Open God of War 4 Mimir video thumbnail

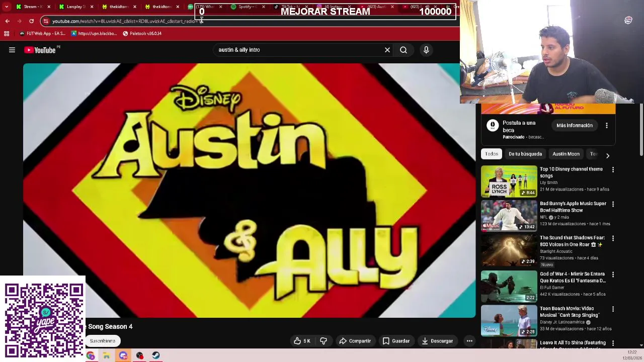(509, 286)
